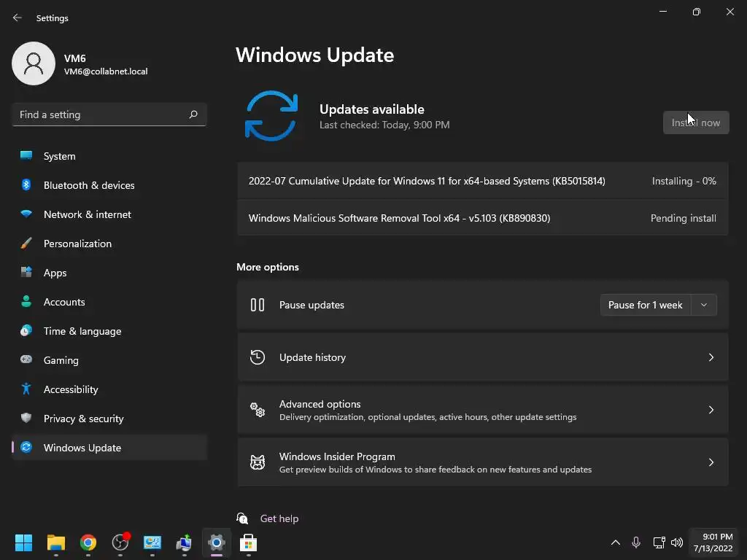This screenshot has height=560, width=747.
Task: Navigate to Accounts settings
Action: tap(109, 302)
